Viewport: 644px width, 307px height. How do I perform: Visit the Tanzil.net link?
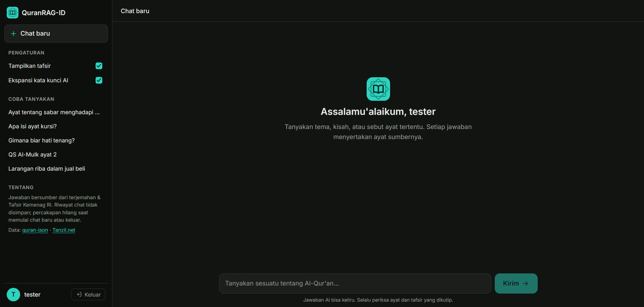coord(64,230)
